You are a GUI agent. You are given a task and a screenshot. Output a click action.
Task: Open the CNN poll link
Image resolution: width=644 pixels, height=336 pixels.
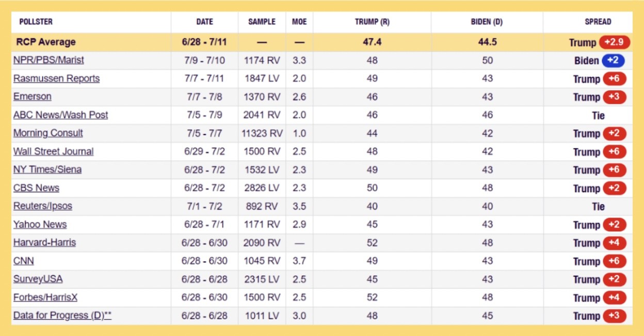24,261
